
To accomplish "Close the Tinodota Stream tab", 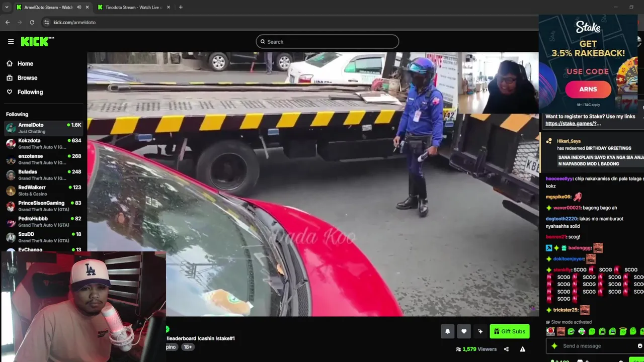I will point(168,7).
